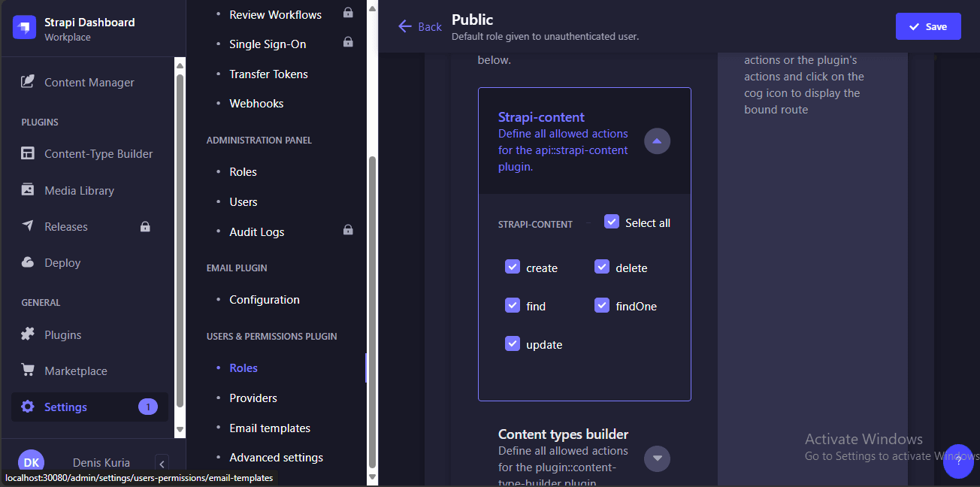Image resolution: width=980 pixels, height=487 pixels.
Task: Click the Media Library image icon
Action: (x=28, y=189)
